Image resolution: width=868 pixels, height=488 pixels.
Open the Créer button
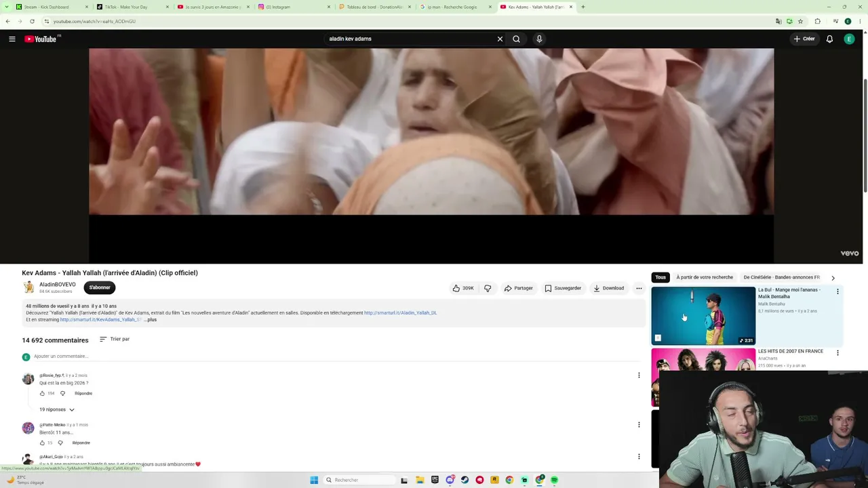coord(804,39)
